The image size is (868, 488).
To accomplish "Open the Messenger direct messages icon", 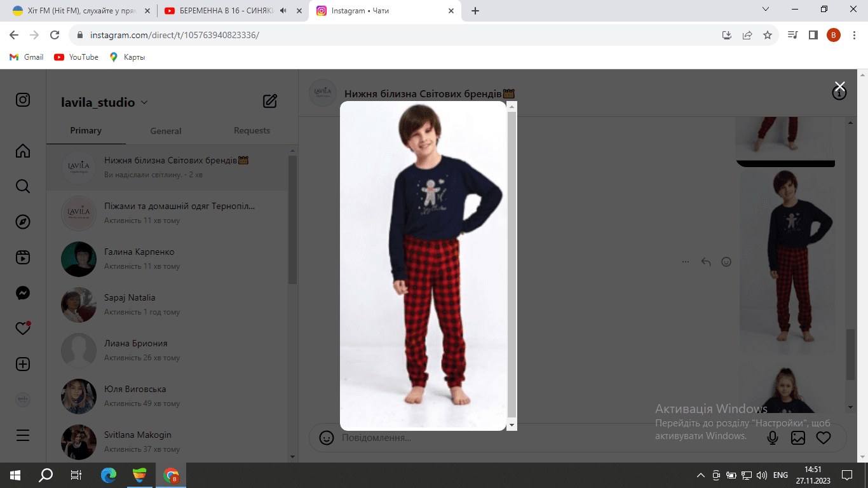I will [23, 293].
